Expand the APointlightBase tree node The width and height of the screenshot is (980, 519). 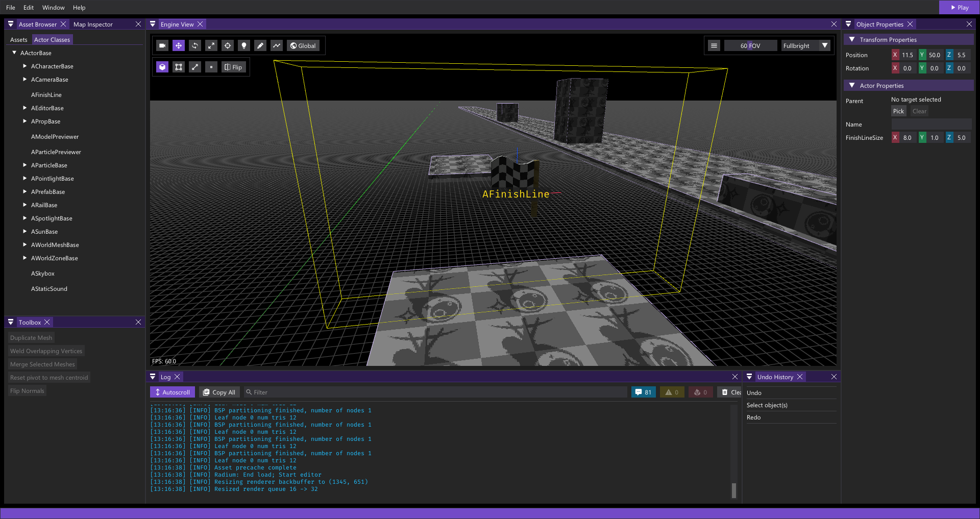click(x=24, y=179)
